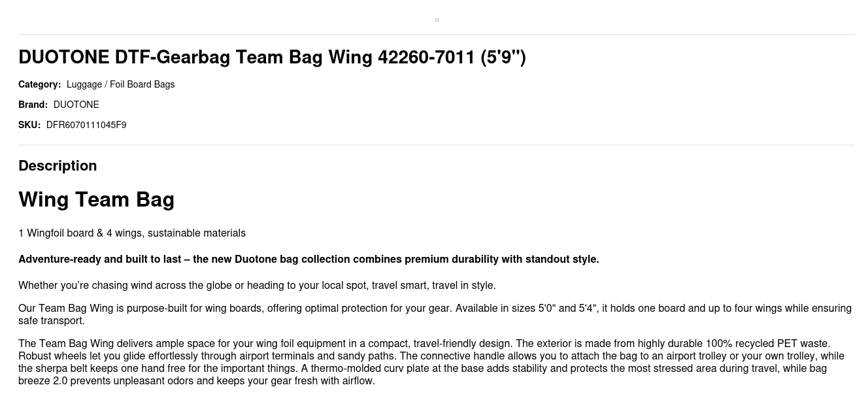The height and width of the screenshot is (417, 868).
Task: Click the Category label
Action: click(39, 84)
